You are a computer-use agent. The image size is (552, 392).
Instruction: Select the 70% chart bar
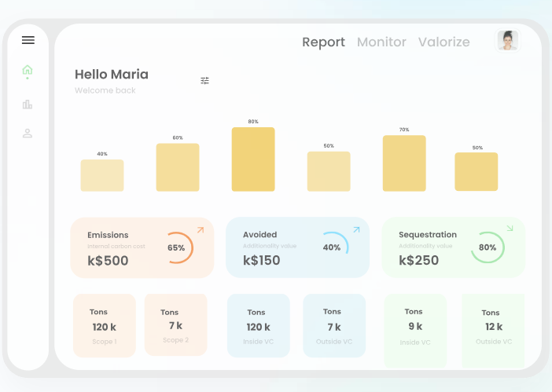click(x=404, y=163)
